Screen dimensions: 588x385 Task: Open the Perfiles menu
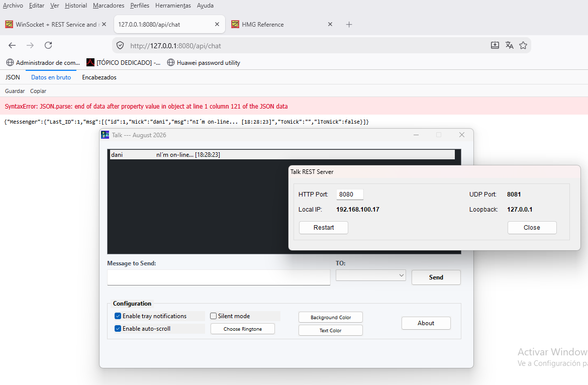tap(140, 6)
